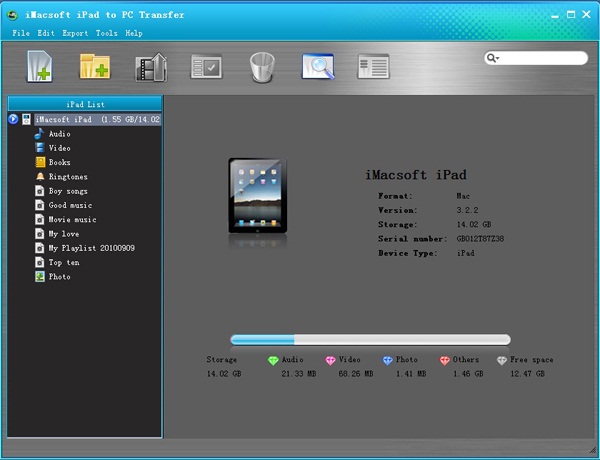Click the Boy songs playlist icon
The width and height of the screenshot is (600, 460).
coord(40,191)
